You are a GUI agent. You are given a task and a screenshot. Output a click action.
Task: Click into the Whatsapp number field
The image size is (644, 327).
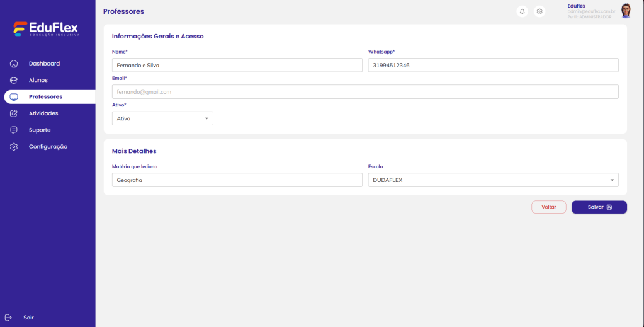click(x=493, y=65)
